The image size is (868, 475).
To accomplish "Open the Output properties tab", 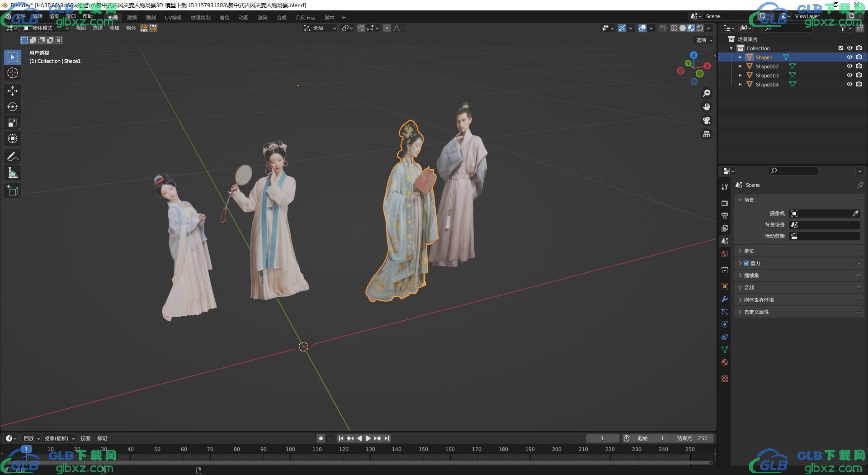I will pyautogui.click(x=725, y=216).
